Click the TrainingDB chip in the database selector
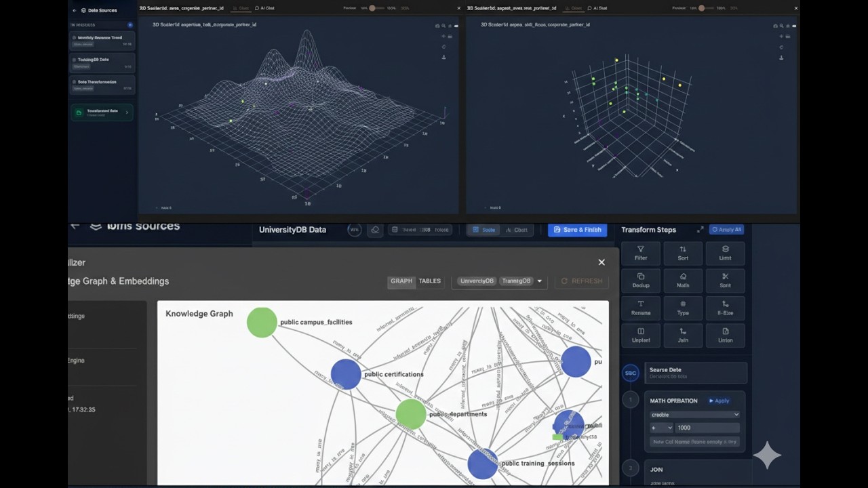This screenshot has width=868, height=488. (516, 281)
